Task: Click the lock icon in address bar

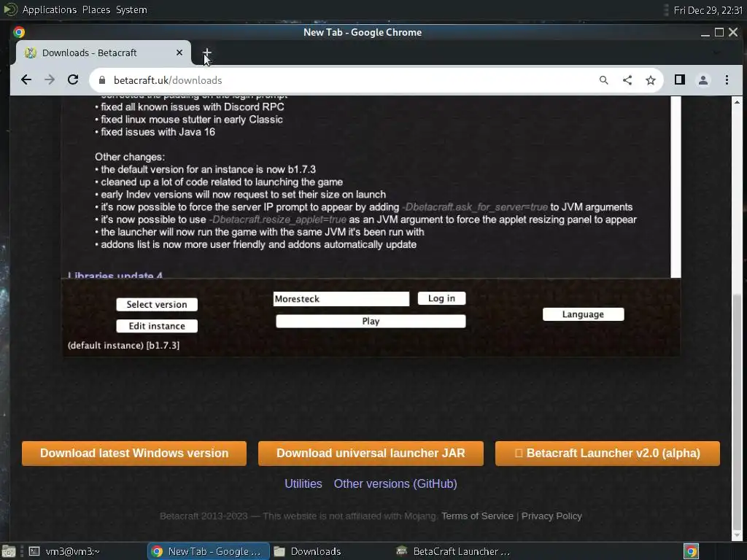Action: (102, 80)
